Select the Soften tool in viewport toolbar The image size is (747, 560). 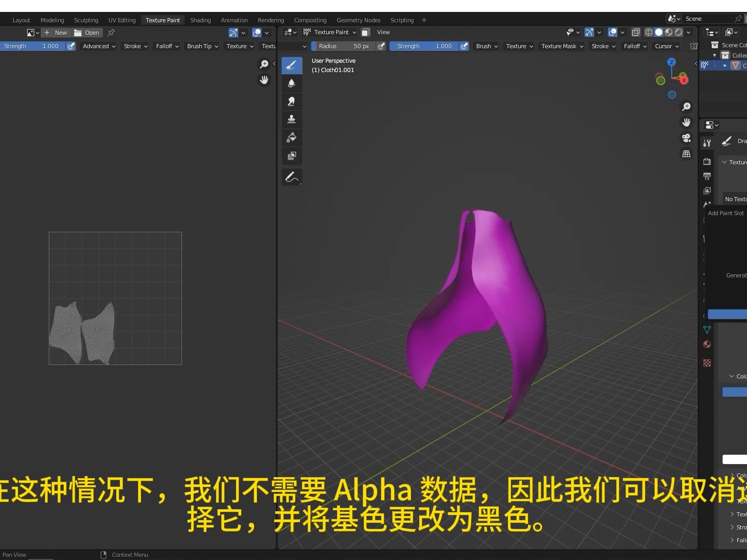292,83
